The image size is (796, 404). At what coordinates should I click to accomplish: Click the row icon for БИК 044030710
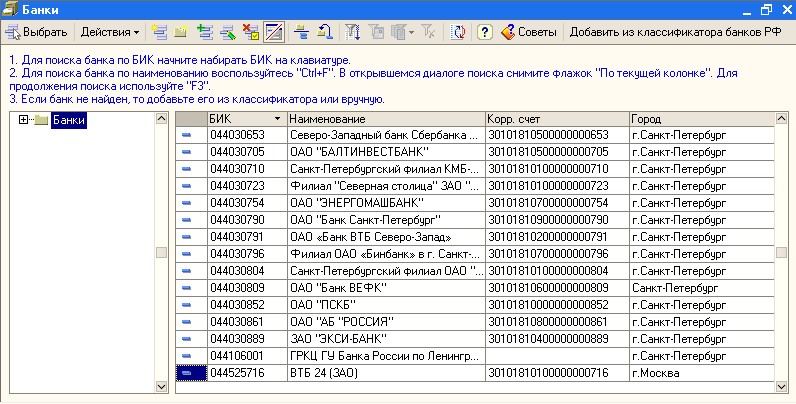(x=186, y=169)
